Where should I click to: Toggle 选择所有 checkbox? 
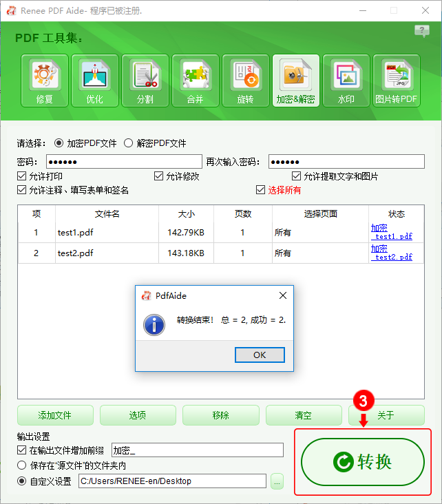[x=260, y=190]
